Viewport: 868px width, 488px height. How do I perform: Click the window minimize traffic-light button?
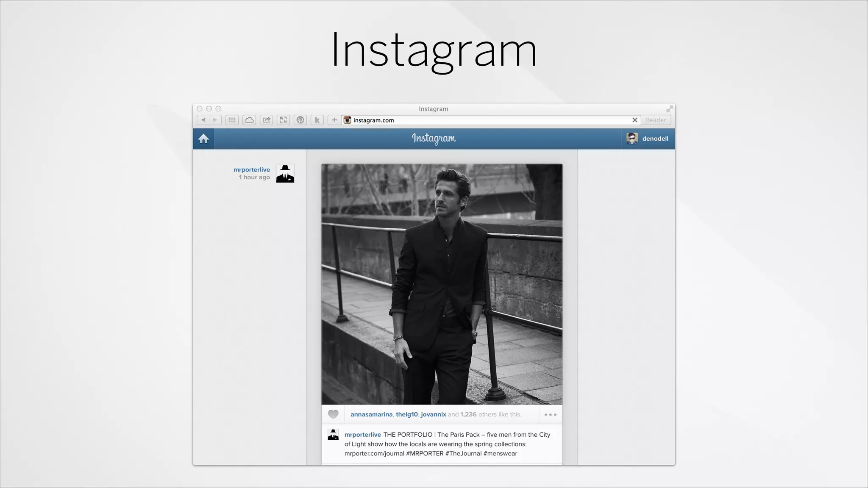point(209,109)
